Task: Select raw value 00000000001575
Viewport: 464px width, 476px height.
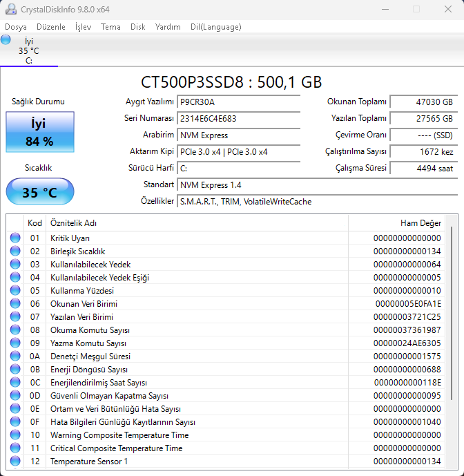Action: coord(407,356)
